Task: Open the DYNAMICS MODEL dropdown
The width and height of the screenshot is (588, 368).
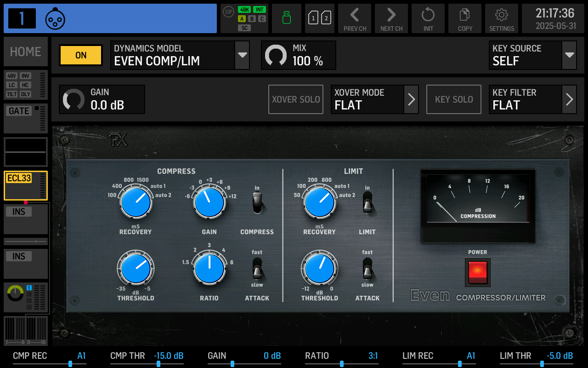Action: pos(180,55)
